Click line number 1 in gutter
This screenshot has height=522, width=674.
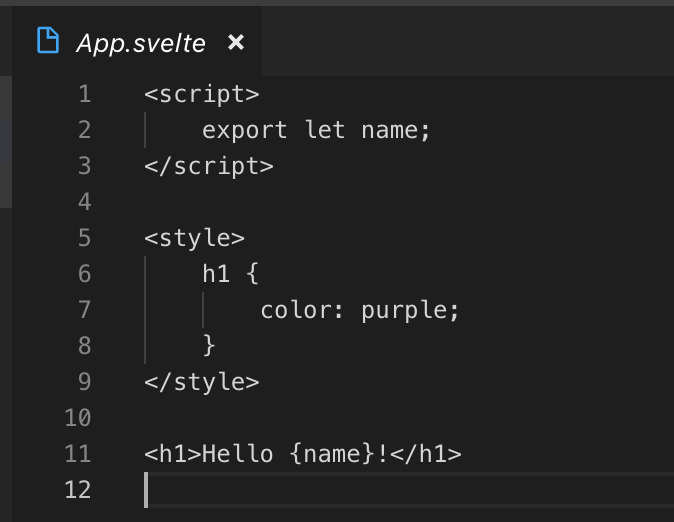[x=83, y=94]
